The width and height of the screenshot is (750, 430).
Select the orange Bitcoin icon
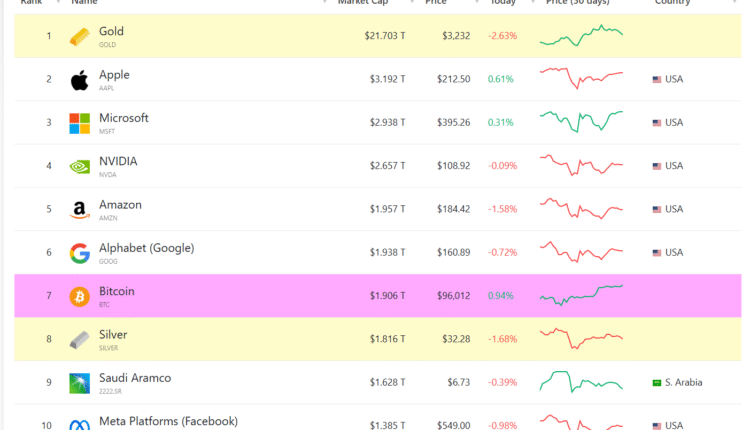click(x=79, y=297)
